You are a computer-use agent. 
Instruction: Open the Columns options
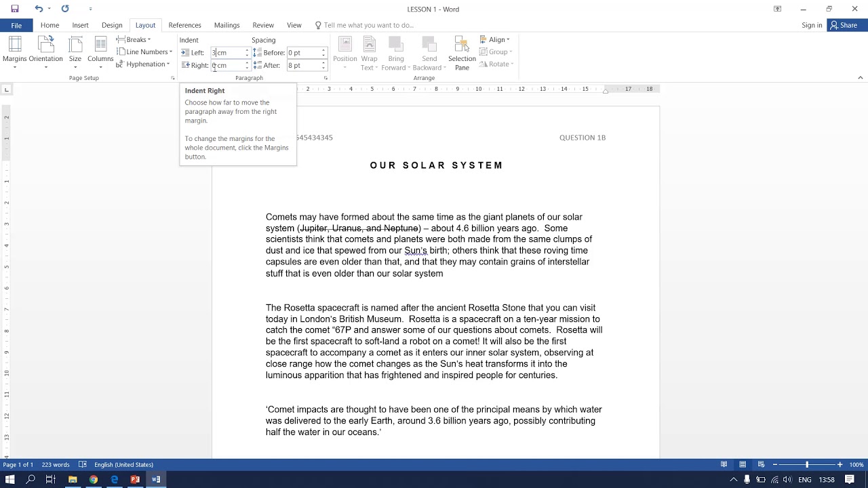[x=100, y=53]
